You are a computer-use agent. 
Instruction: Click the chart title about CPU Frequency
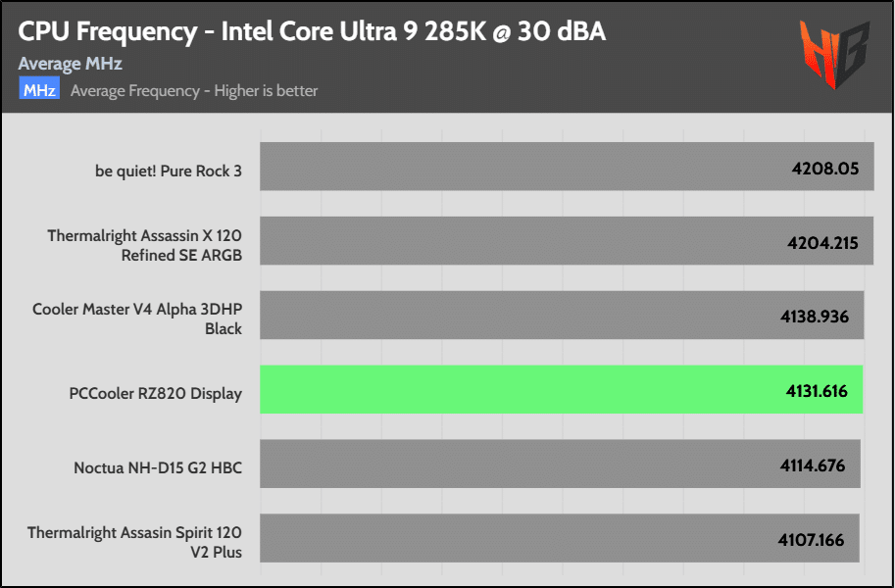pyautogui.click(x=312, y=32)
